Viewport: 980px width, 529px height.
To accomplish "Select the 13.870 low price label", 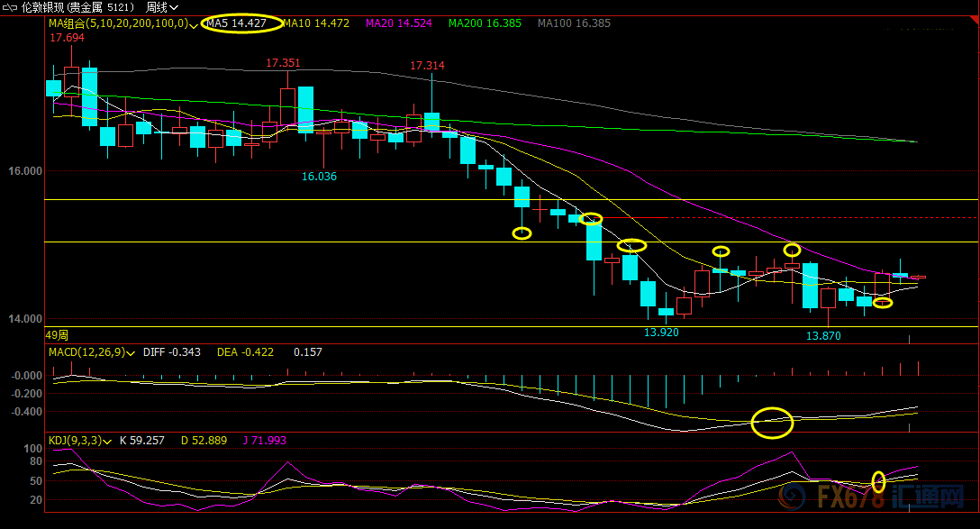I will 823,335.
